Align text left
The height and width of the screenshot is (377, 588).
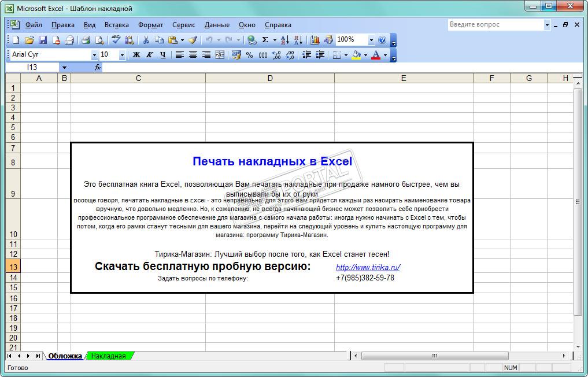tap(180, 55)
